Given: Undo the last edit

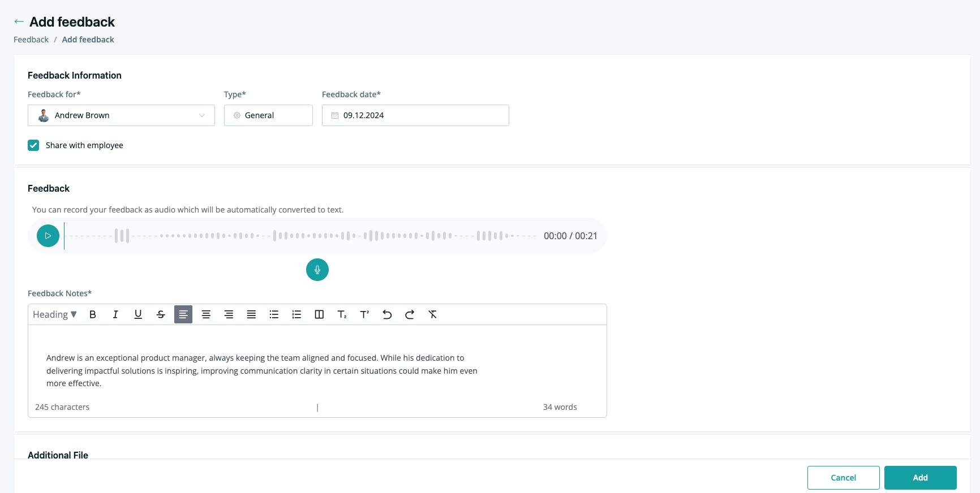Looking at the screenshot, I should tap(387, 314).
